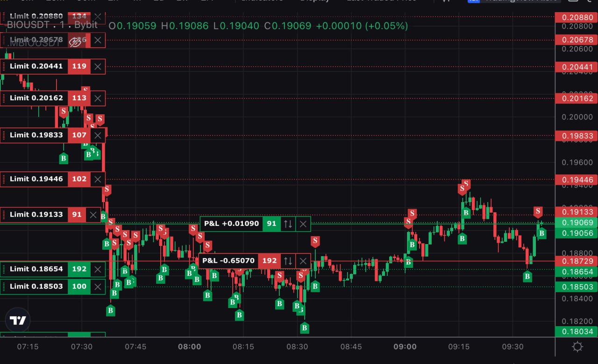Image resolution: width=598 pixels, height=364 pixels.
Task: Cancel the Limit 0.18654 buy order
Action: coord(97,269)
